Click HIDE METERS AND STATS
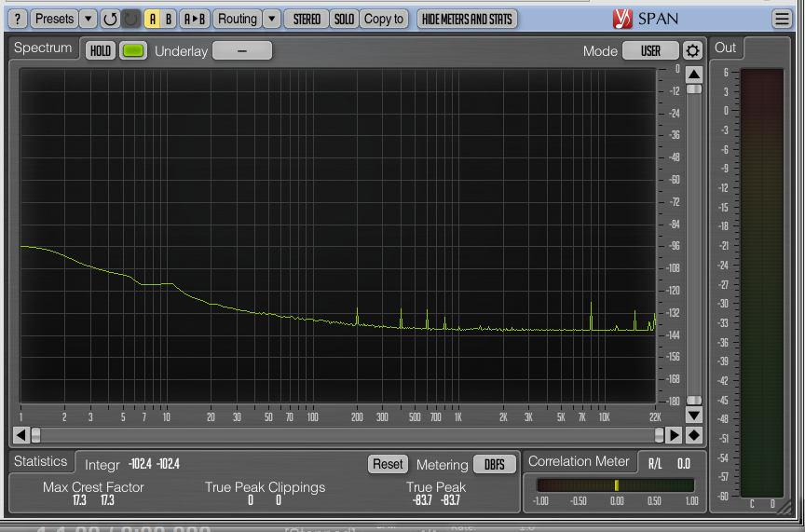This screenshot has width=805, height=532. [x=467, y=19]
